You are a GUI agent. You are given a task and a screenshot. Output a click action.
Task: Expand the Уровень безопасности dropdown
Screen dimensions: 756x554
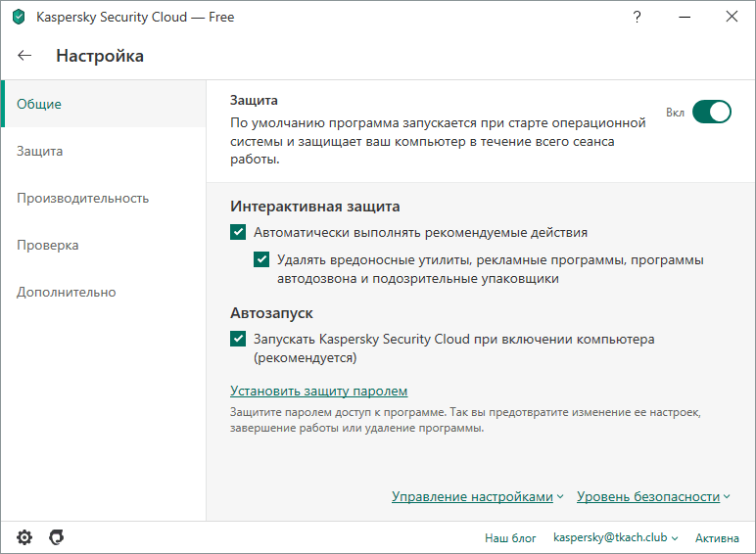(x=653, y=497)
